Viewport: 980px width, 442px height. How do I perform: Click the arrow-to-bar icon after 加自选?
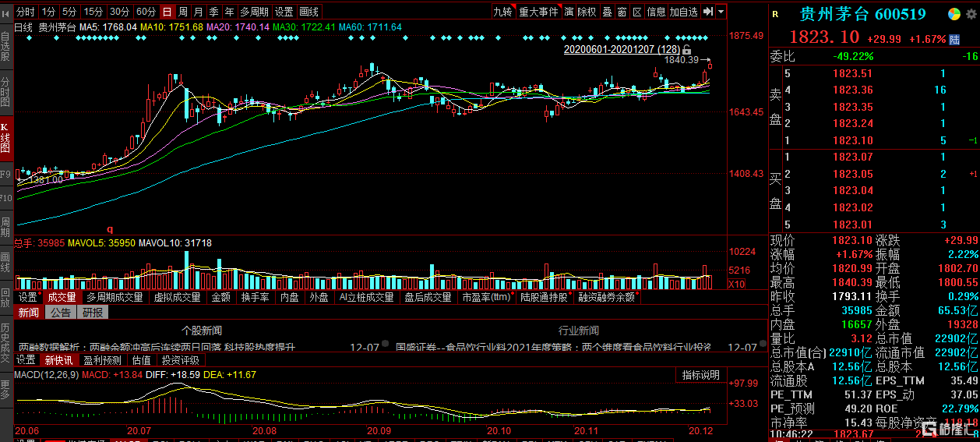(x=707, y=12)
